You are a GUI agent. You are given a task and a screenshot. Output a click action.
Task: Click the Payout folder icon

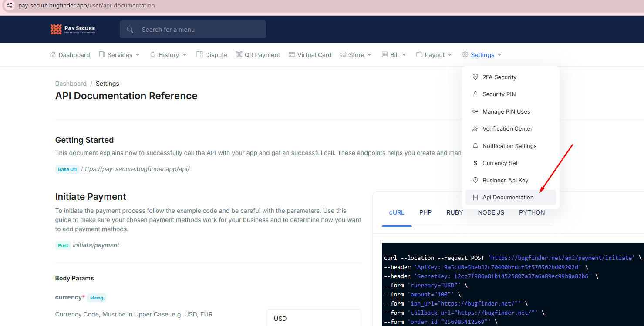(x=419, y=54)
